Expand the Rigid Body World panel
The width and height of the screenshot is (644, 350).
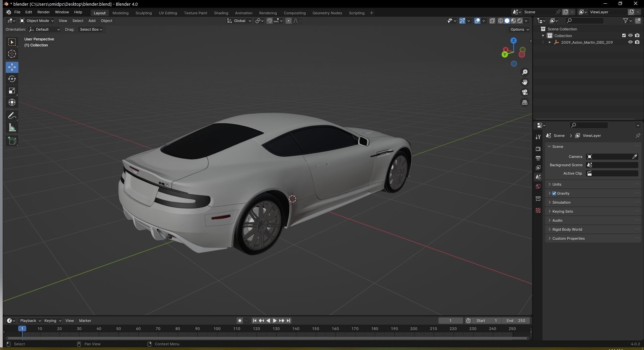click(593, 229)
